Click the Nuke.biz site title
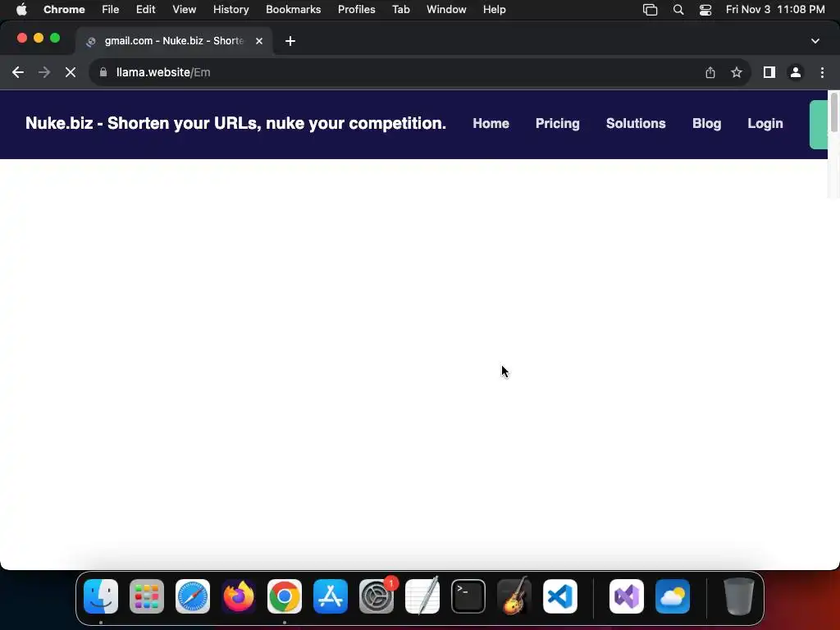Screen dimensions: 840x630 (x=235, y=123)
